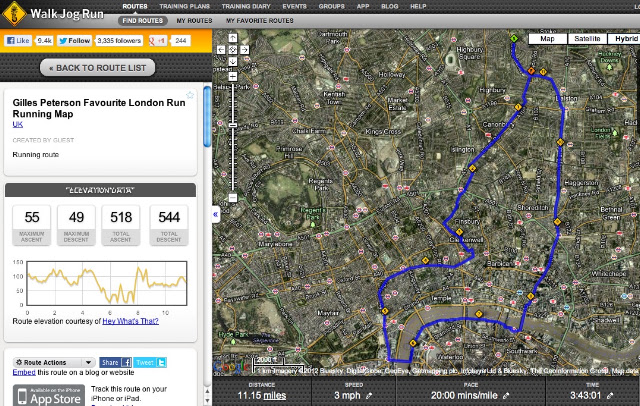Collapse the side panel with the double-arrow

click(216, 214)
